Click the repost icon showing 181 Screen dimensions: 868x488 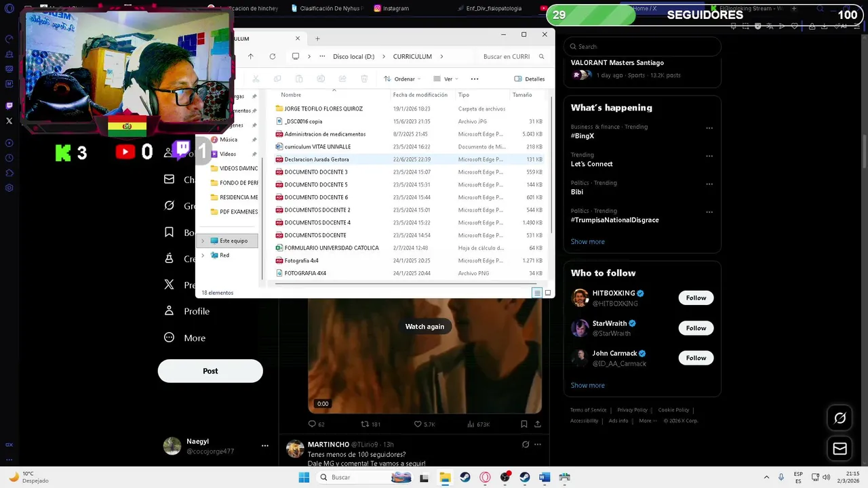[365, 424]
